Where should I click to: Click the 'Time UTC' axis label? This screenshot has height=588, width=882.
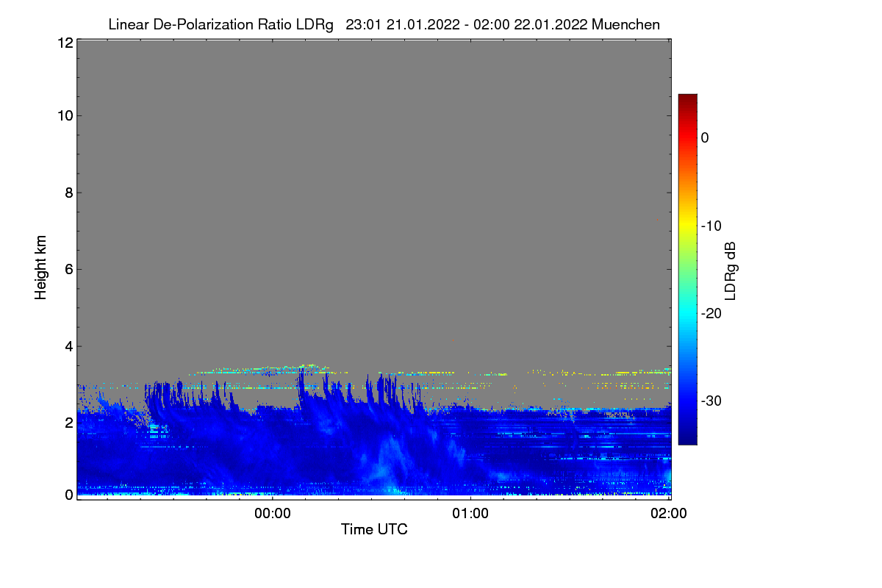coord(374,529)
